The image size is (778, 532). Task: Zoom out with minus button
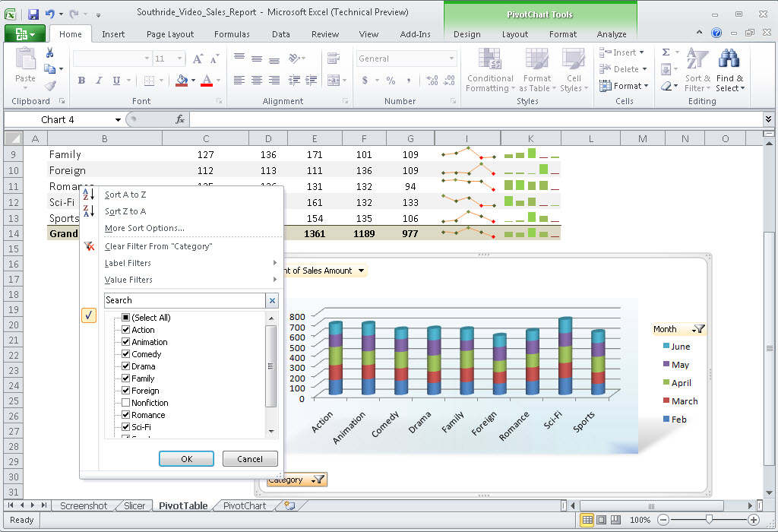[x=663, y=520]
